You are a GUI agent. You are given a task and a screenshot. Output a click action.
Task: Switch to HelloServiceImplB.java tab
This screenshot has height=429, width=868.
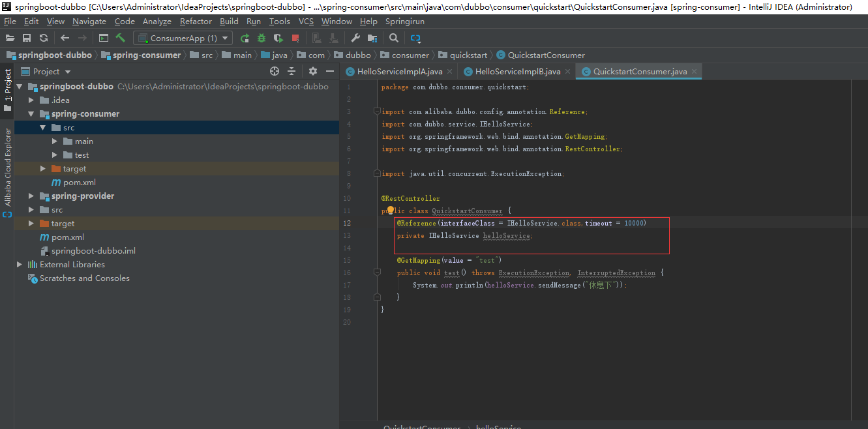click(517, 72)
